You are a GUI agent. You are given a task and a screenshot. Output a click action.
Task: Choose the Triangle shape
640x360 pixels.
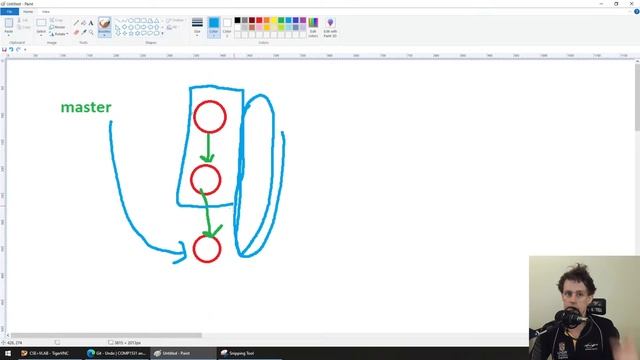[156, 20]
